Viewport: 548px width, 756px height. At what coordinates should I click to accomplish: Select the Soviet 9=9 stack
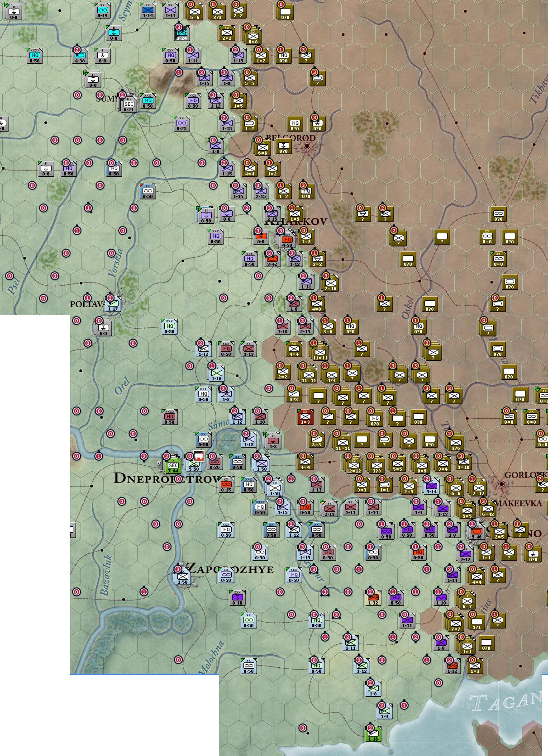coord(421,466)
